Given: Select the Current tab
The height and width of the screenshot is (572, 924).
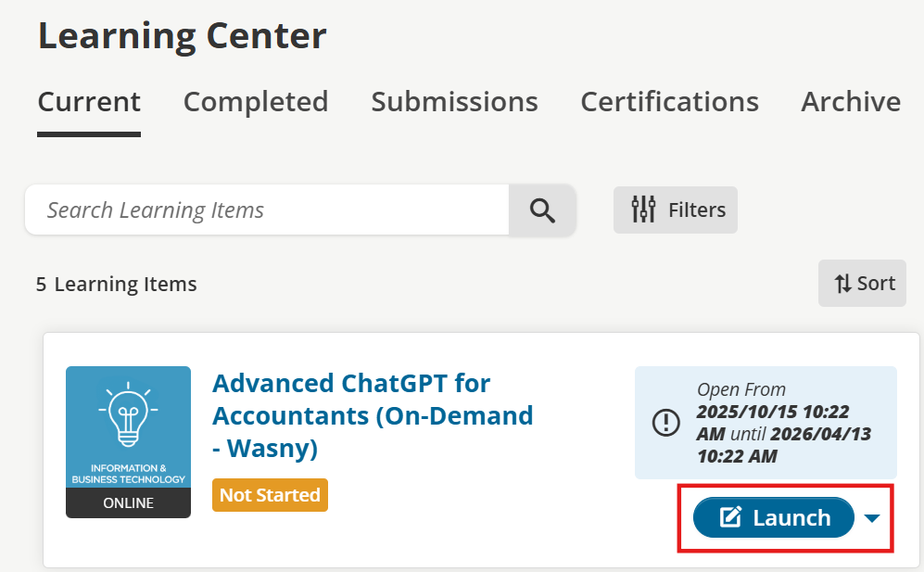Looking at the screenshot, I should (89, 101).
